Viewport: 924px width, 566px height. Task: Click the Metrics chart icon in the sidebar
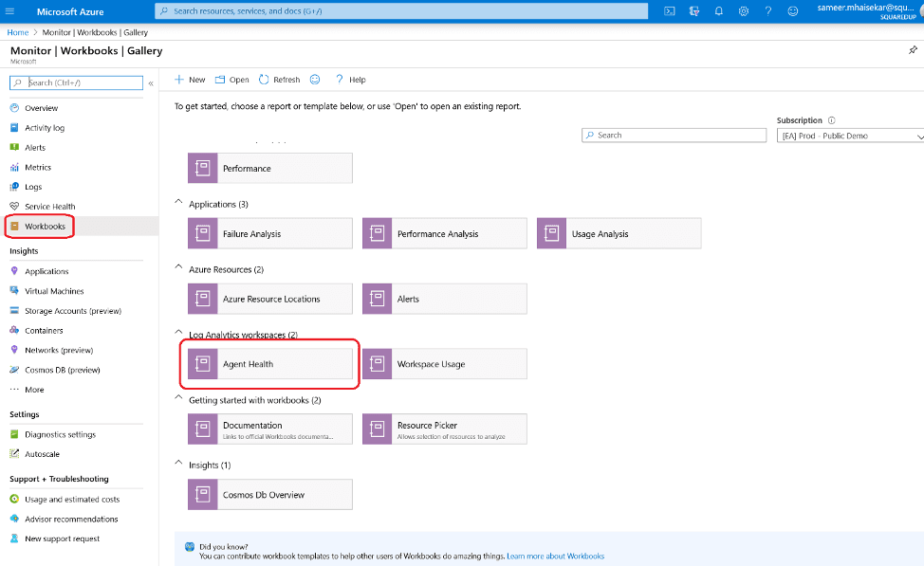(15, 167)
